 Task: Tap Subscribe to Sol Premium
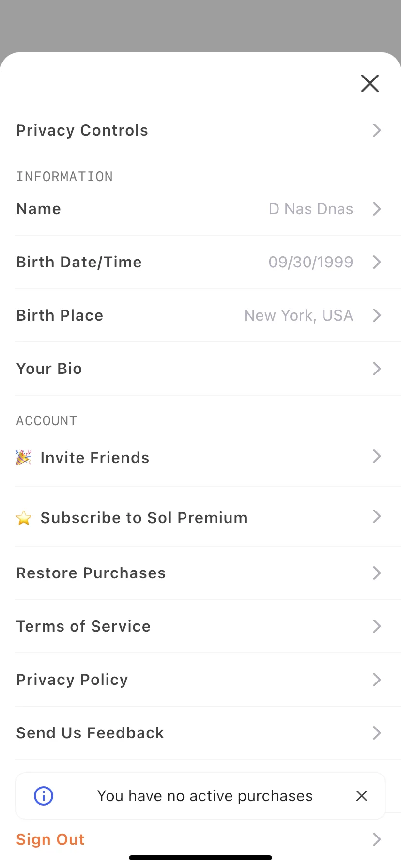coord(200,517)
